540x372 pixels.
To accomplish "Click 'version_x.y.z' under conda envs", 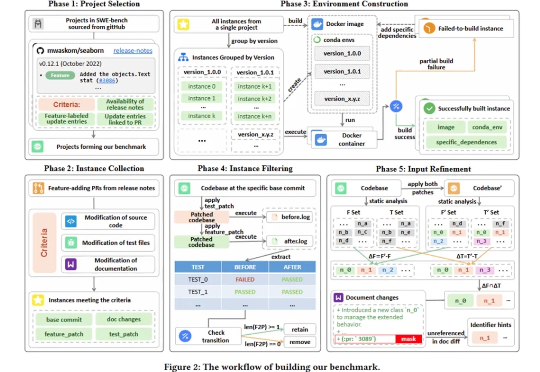I will 342,99.
